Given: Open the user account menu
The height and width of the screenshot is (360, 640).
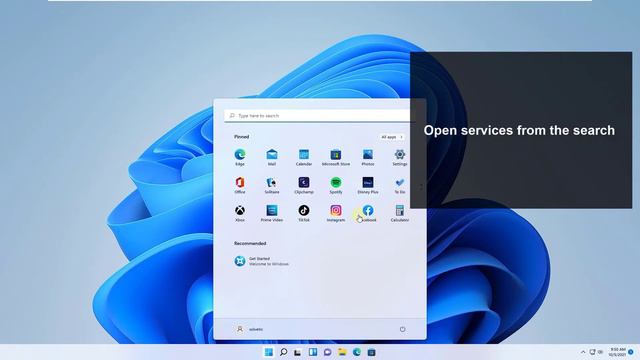Looking at the screenshot, I should pos(249,329).
